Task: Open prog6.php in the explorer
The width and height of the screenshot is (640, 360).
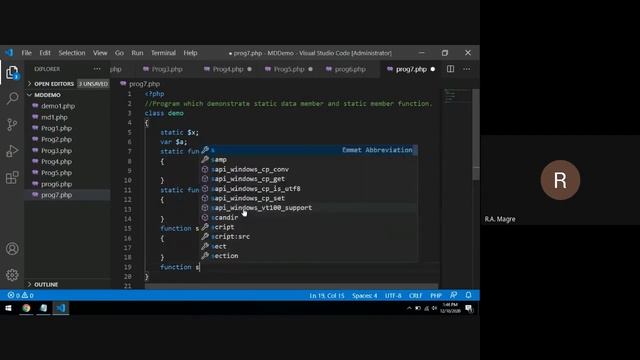Action: coord(56,184)
